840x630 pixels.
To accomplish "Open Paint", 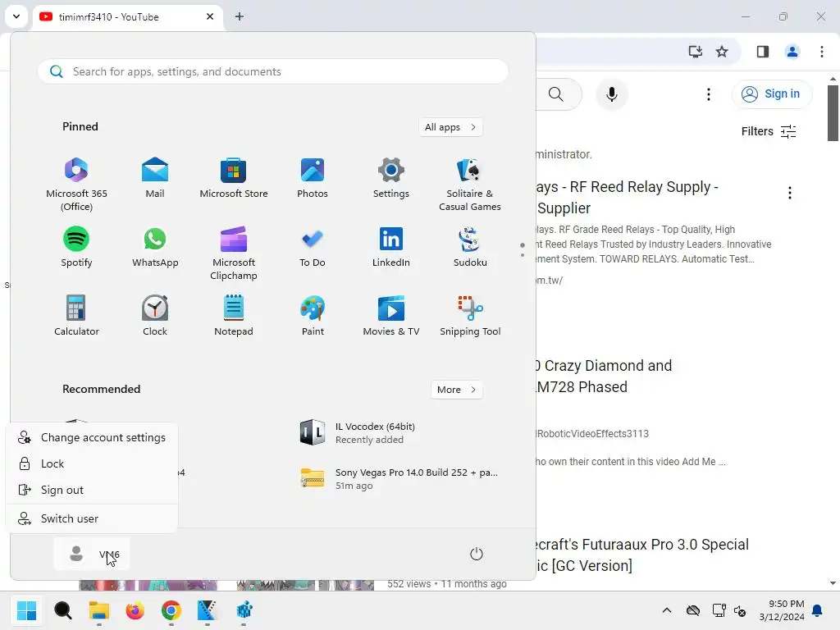I will [x=313, y=315].
